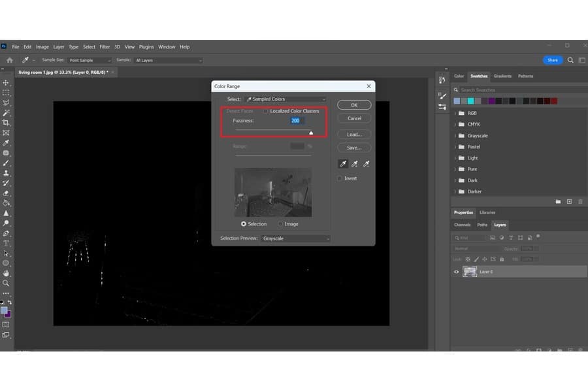The width and height of the screenshot is (588, 392).
Task: Expand the Grayscale swatch folder
Action: 455,136
